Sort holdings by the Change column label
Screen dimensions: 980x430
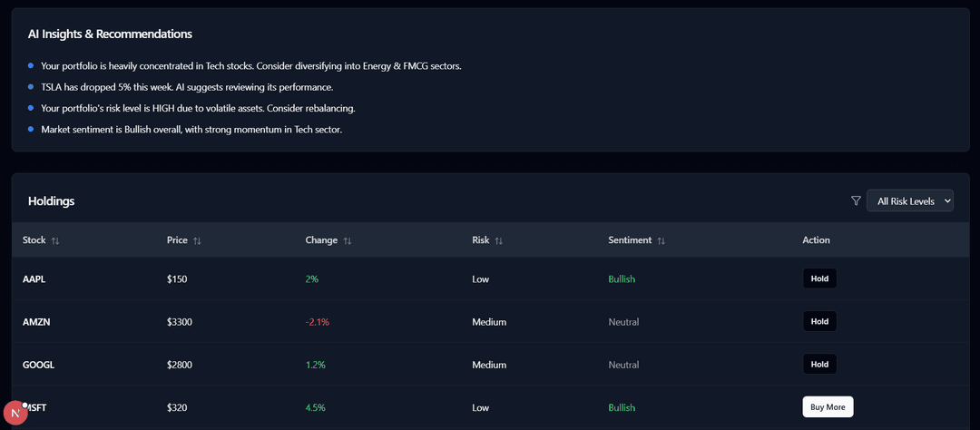click(321, 240)
